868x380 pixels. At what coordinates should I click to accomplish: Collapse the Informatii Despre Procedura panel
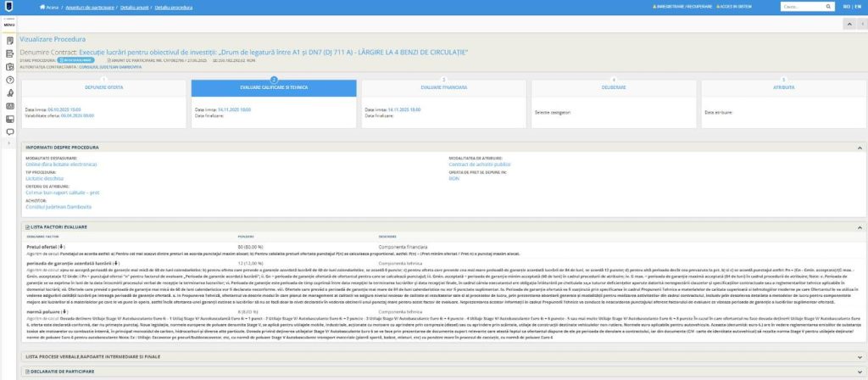(860, 146)
